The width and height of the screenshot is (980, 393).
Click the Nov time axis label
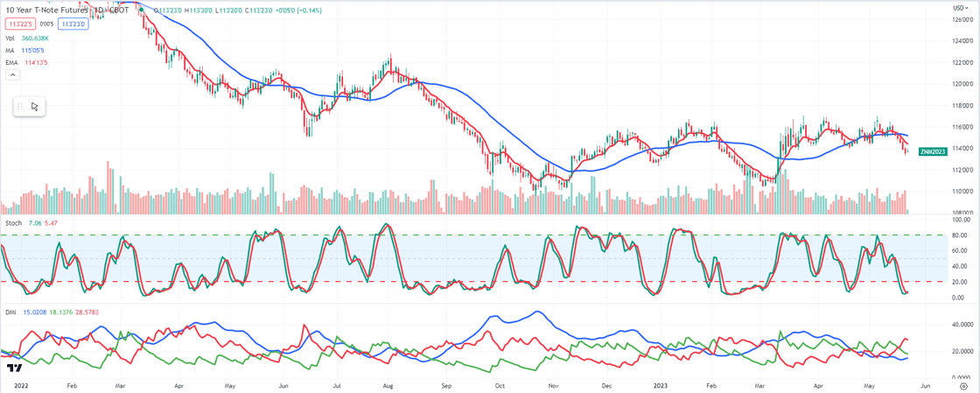click(555, 387)
